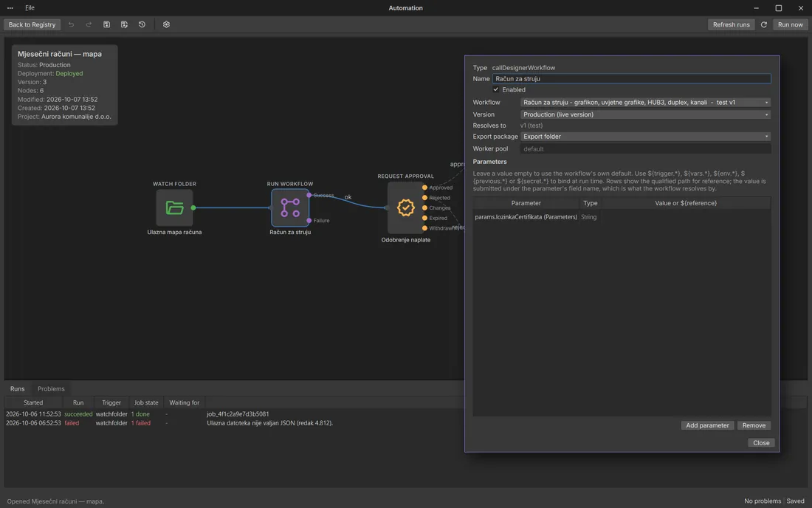Click the Run column header
This screenshot has height=508, width=812.
tap(78, 402)
